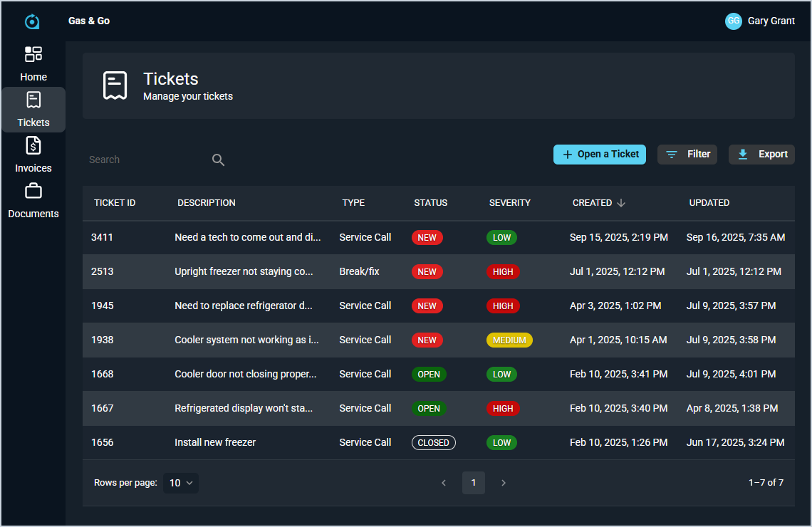Go to next page arrow
812x527 pixels.
point(504,483)
